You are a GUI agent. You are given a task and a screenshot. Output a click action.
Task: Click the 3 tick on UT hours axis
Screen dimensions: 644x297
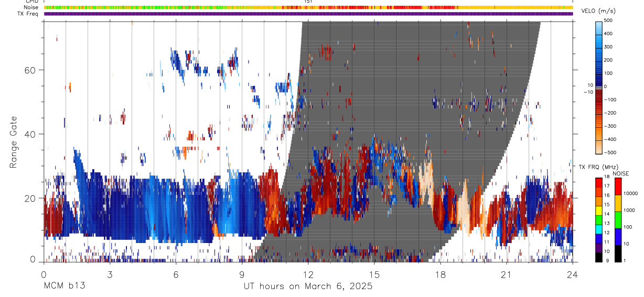click(x=110, y=274)
